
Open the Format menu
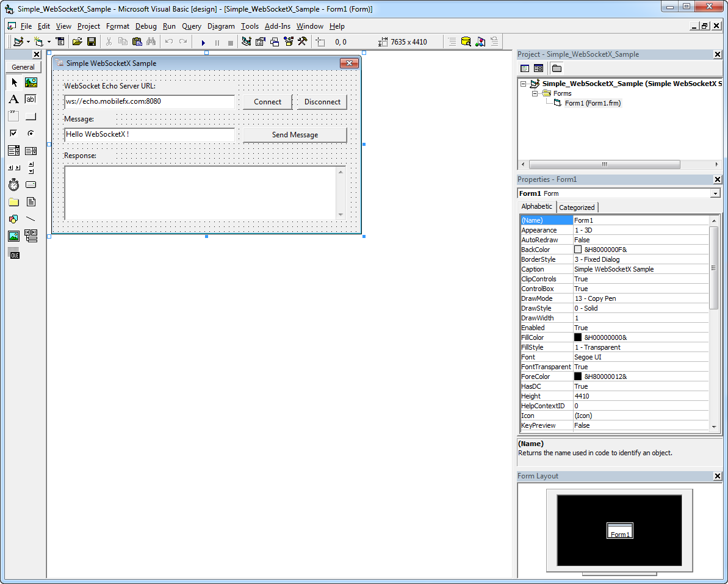click(x=117, y=26)
